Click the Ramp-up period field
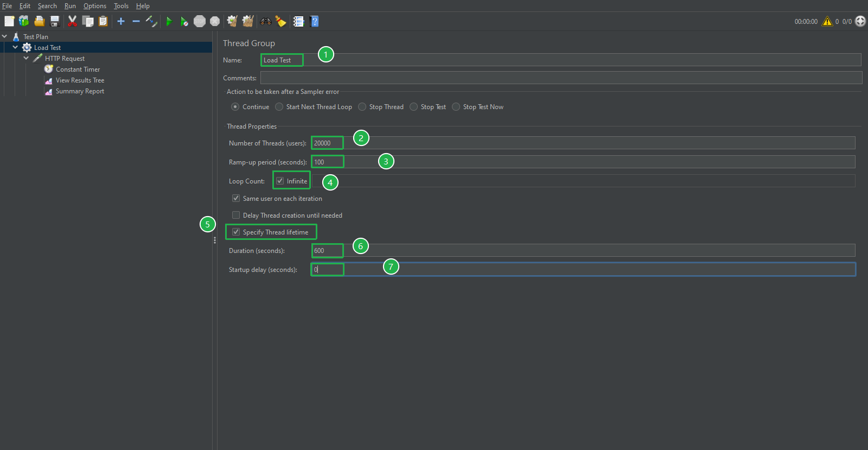 (583, 162)
